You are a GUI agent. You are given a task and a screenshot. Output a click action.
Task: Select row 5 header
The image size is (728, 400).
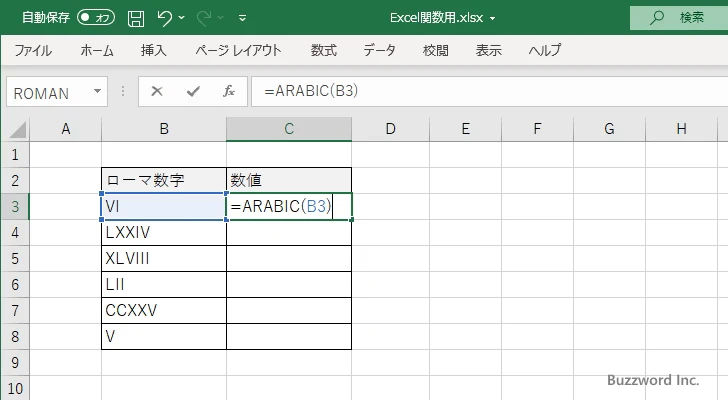coord(15,258)
